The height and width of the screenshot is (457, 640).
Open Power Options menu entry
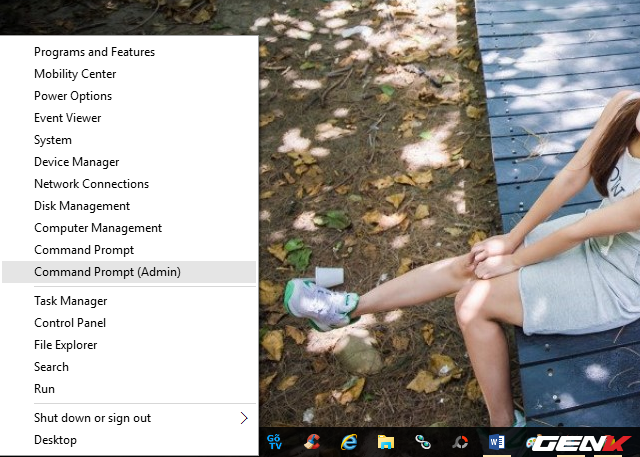[129, 96]
